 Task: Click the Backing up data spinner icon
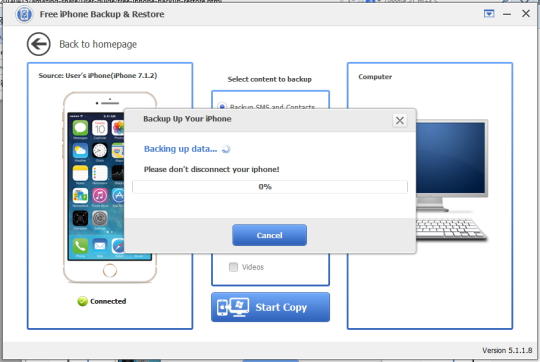pos(226,149)
